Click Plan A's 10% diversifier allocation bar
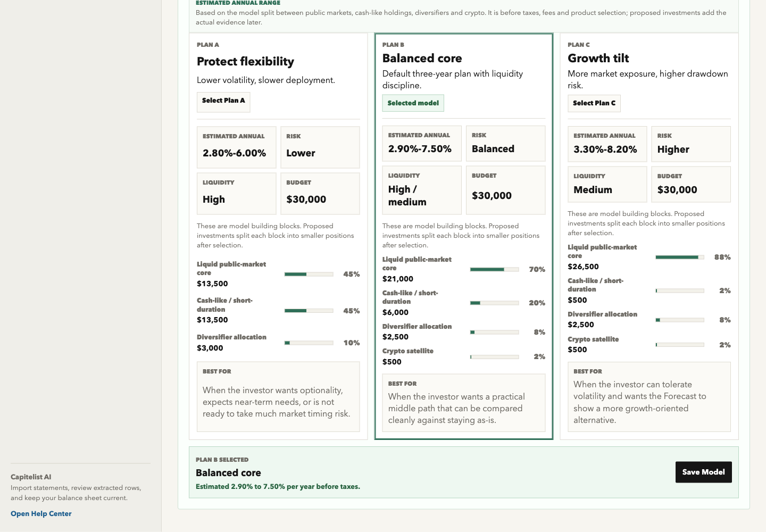Image resolution: width=766 pixels, height=532 pixels. pyautogui.click(x=309, y=343)
